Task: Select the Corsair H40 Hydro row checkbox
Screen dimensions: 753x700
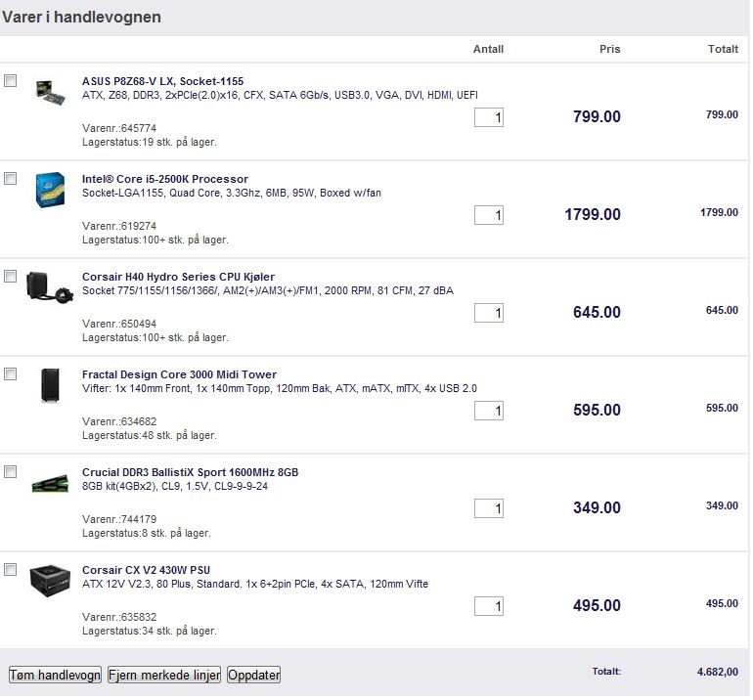Action: click(x=11, y=277)
